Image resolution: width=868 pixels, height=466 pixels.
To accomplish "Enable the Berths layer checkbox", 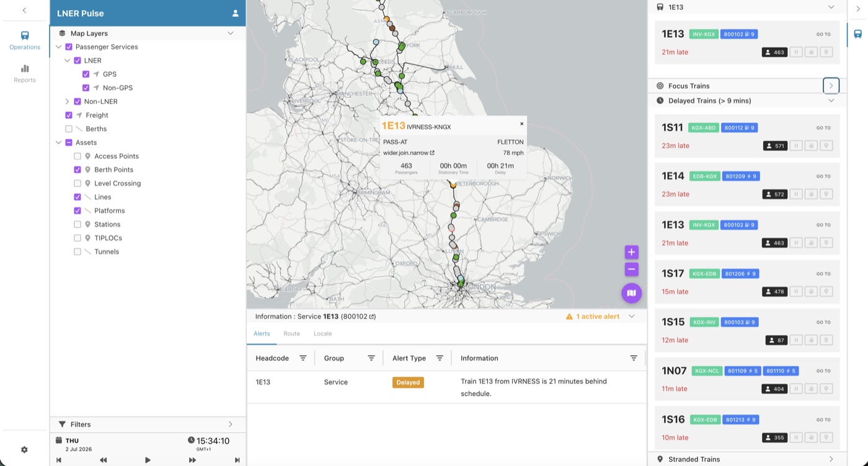I will [x=69, y=129].
